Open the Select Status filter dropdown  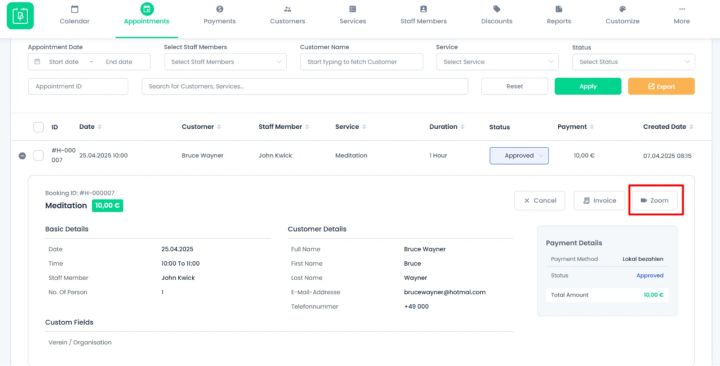[x=633, y=62]
